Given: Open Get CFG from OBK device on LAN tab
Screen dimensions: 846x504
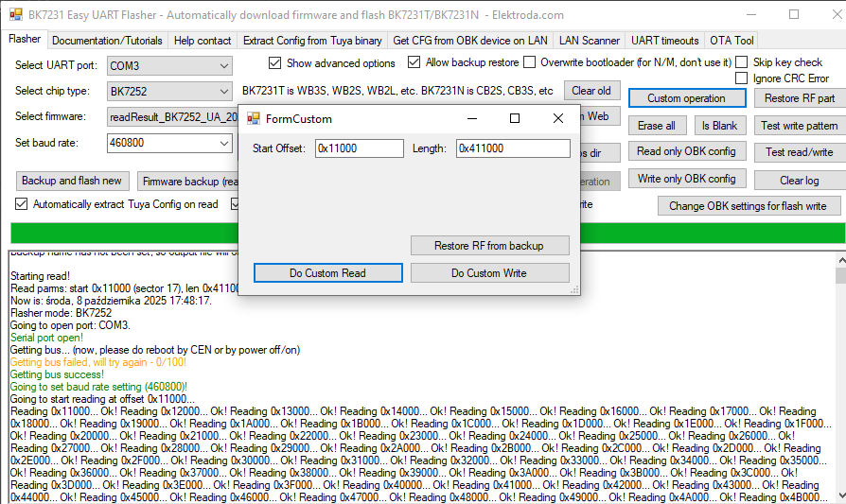Looking at the screenshot, I should pos(470,41).
